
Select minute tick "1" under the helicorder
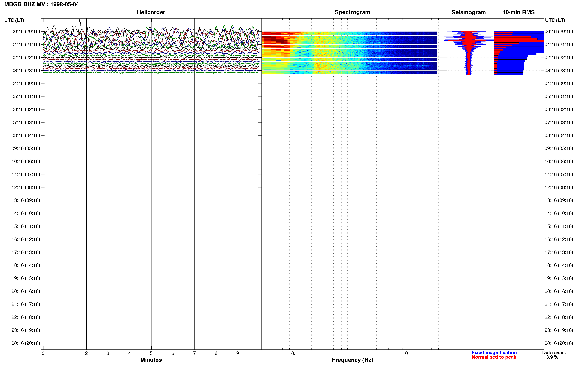coord(65,353)
